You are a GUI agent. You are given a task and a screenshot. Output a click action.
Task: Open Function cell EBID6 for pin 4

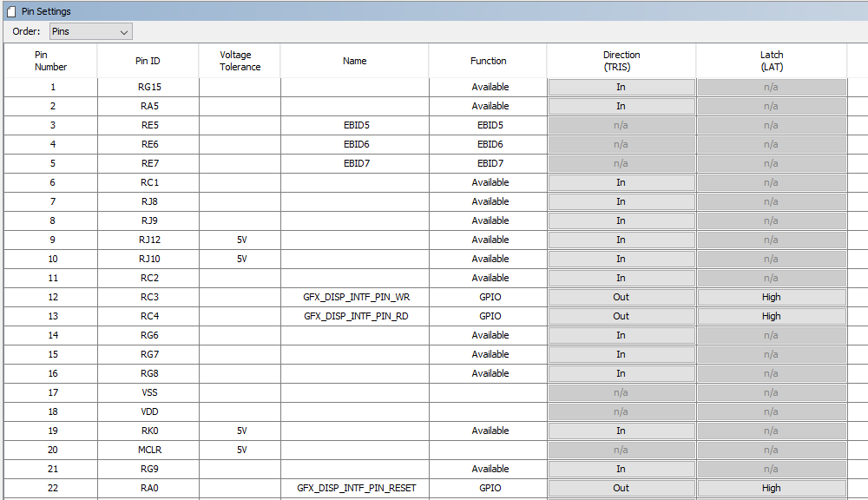(489, 144)
